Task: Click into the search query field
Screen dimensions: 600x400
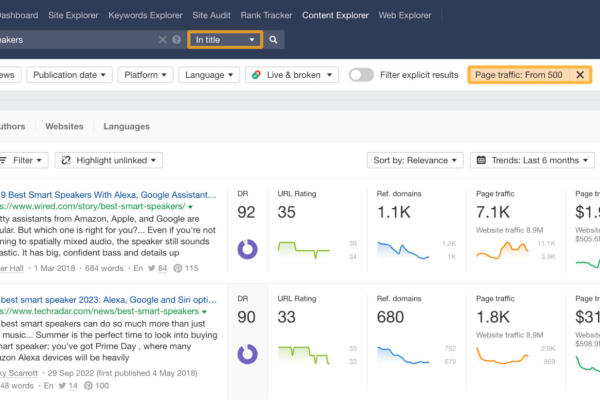Action: click(x=77, y=39)
